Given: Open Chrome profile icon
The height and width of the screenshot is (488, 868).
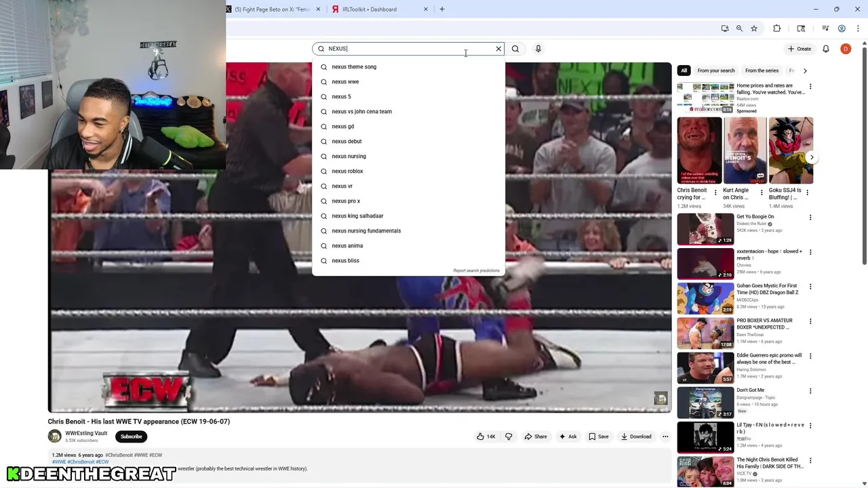Looking at the screenshot, I should [842, 28].
